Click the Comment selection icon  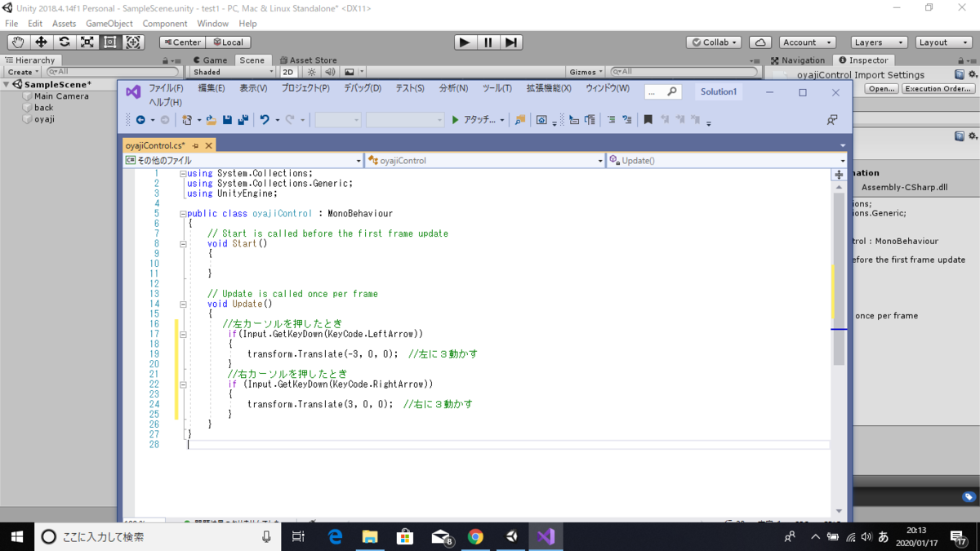611,120
